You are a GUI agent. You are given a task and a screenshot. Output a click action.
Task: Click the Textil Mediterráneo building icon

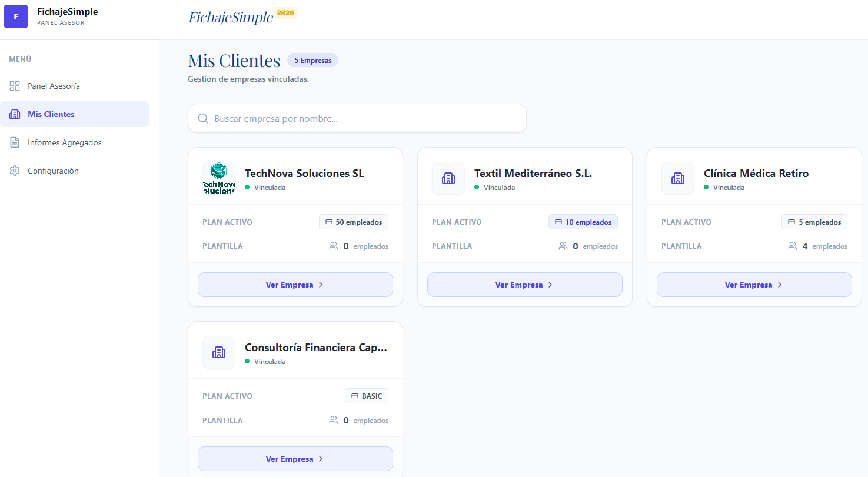pyautogui.click(x=448, y=178)
